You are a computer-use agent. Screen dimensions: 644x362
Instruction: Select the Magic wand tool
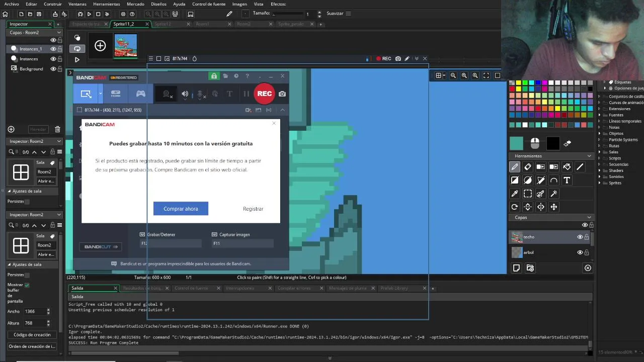554,194
